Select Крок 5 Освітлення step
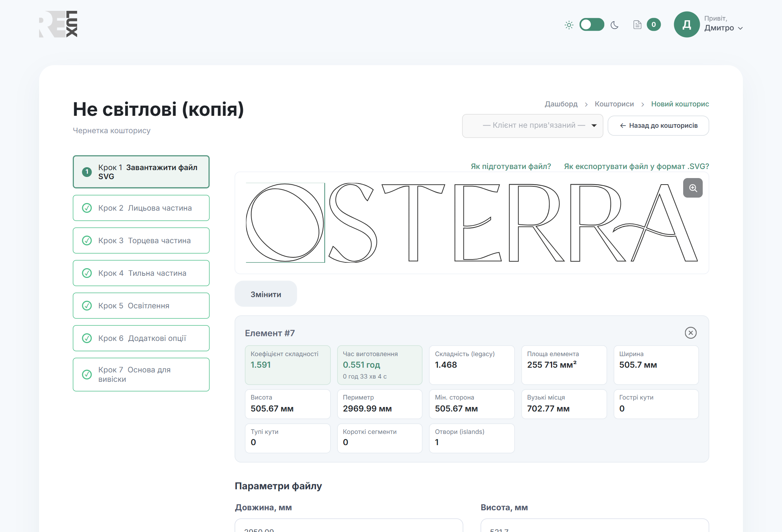This screenshot has height=532, width=782. pos(141,305)
